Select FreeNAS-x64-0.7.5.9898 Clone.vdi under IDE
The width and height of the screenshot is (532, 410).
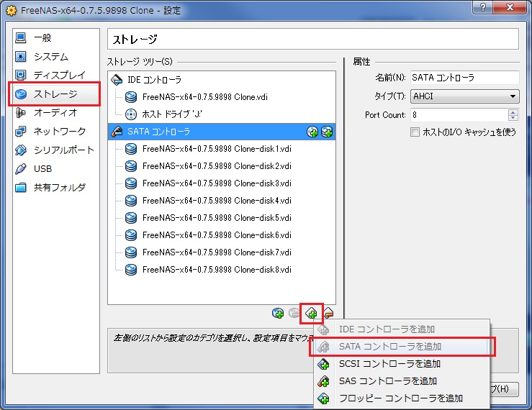pos(222,97)
